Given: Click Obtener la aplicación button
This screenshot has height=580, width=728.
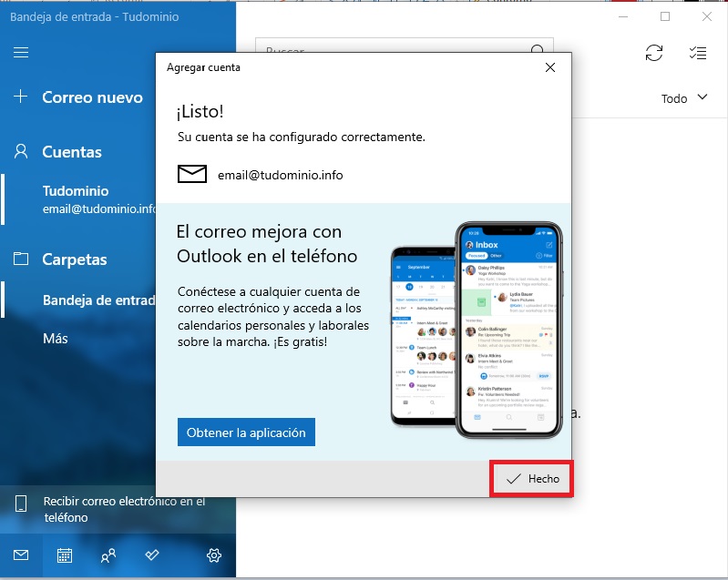Looking at the screenshot, I should click(x=246, y=432).
